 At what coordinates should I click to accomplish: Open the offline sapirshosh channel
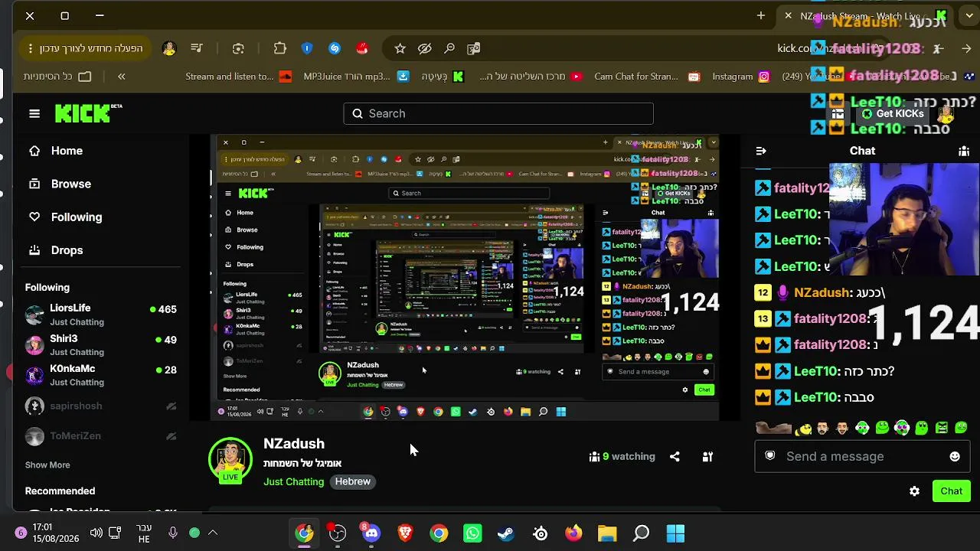click(101, 406)
